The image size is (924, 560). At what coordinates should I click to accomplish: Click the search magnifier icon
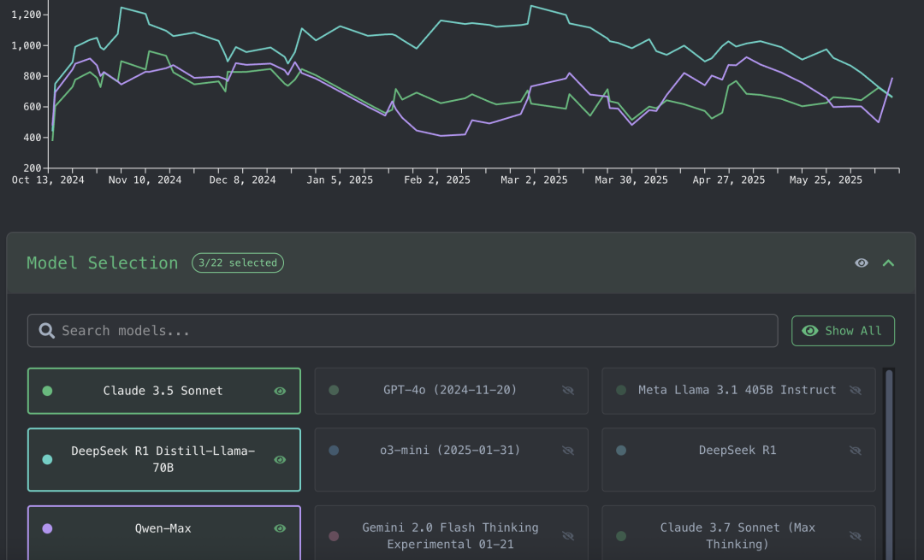46,331
